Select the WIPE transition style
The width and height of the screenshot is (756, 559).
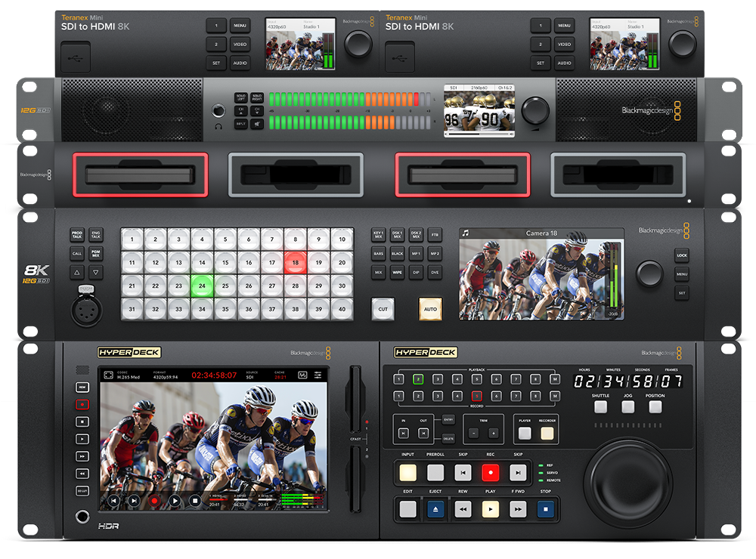coord(398,272)
